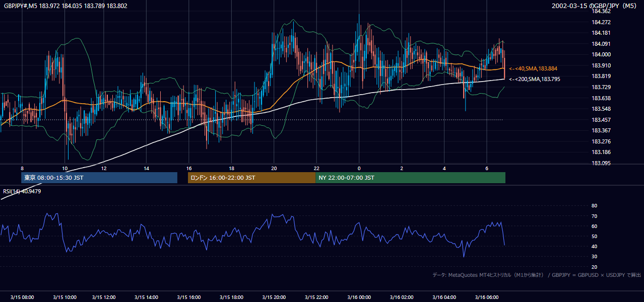Select the 184.000 price axis label
This screenshot has height=302, width=644.
coord(601,54)
